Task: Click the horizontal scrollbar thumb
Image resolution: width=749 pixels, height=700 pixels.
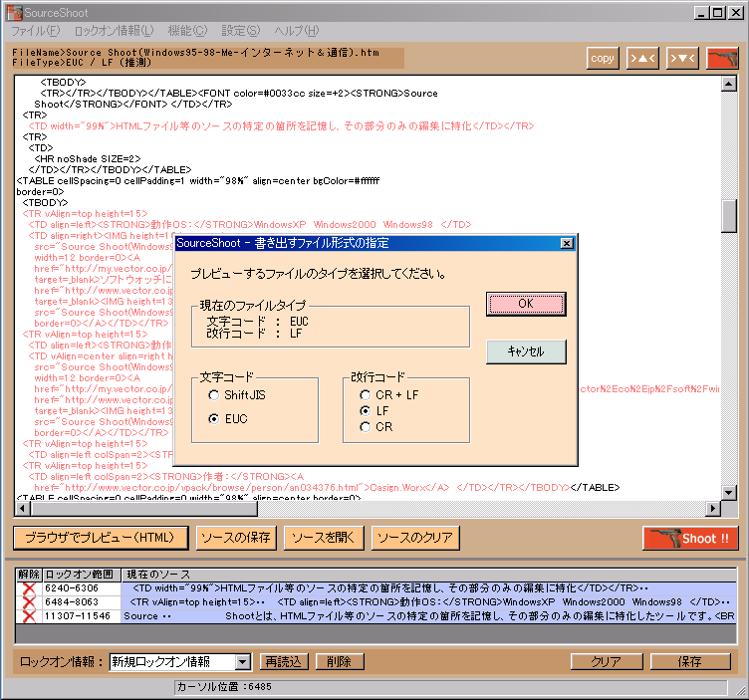Action: point(143,509)
